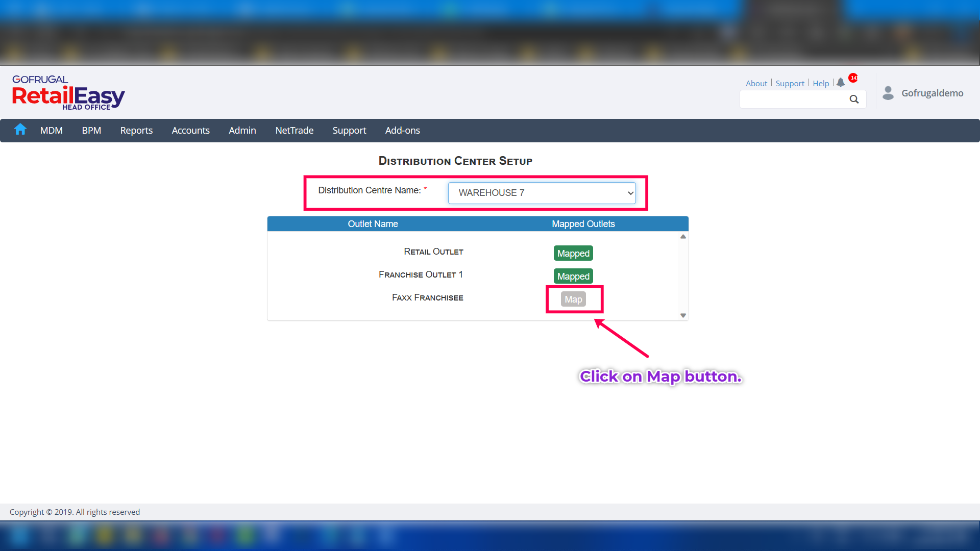This screenshot has width=980, height=551.
Task: Open the MDM menu
Action: pos(52,131)
